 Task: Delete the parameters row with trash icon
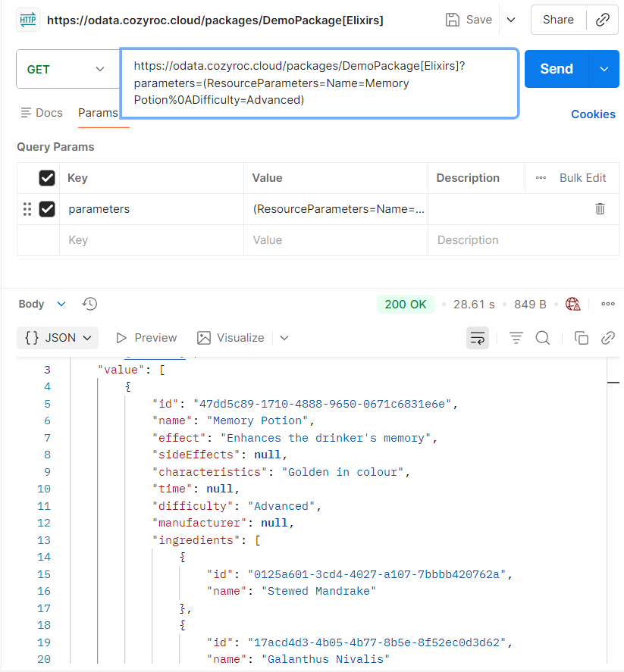coord(600,209)
